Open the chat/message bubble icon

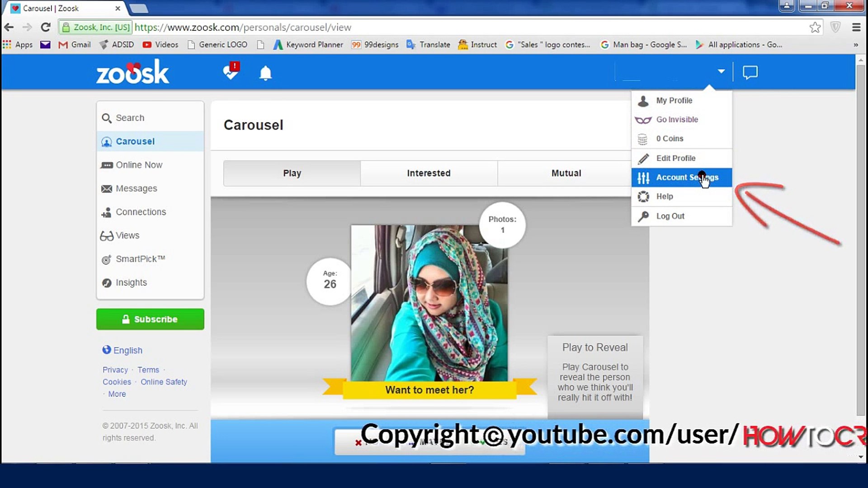(x=750, y=72)
